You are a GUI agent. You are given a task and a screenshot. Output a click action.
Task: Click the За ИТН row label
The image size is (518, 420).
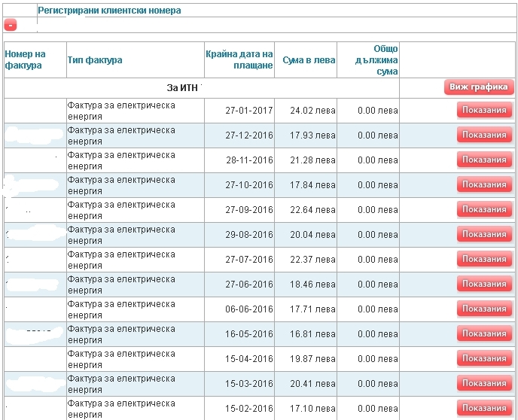click(182, 88)
